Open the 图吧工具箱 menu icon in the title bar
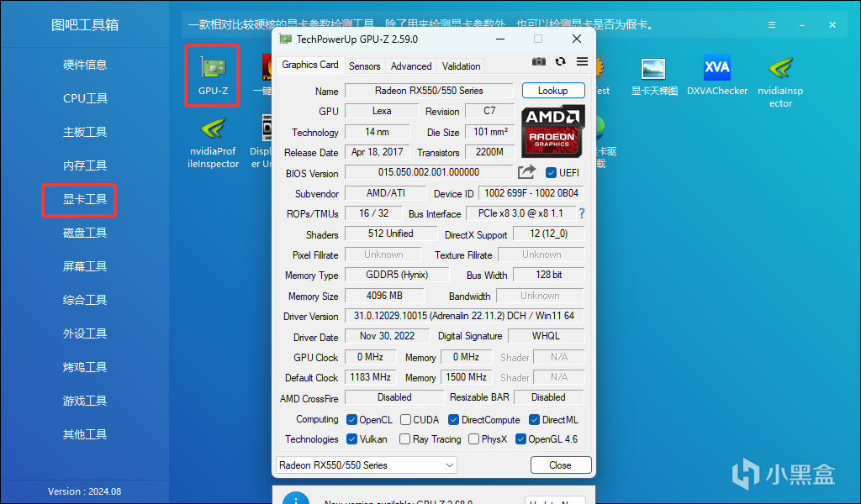The width and height of the screenshot is (861, 504). coord(772,25)
